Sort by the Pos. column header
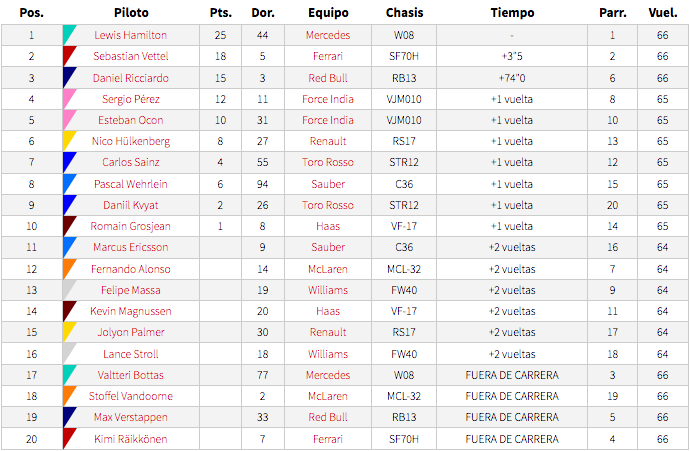This screenshot has height=451, width=690. coord(32,13)
